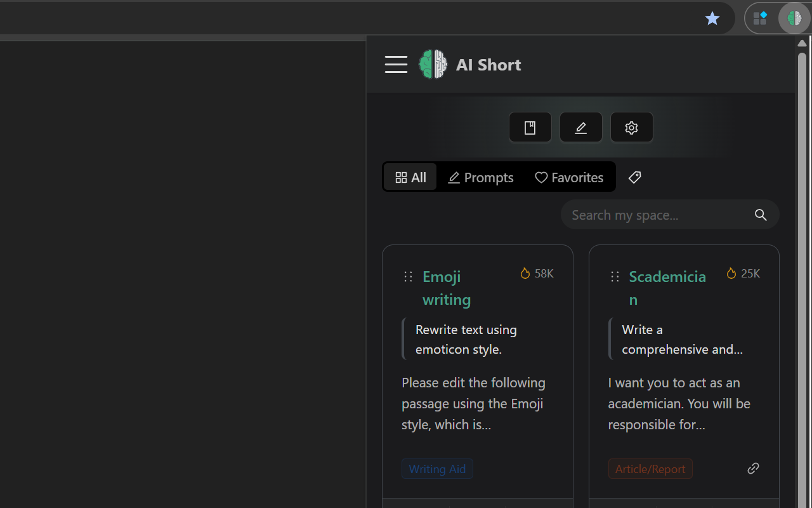Viewport: 812px width, 508px height.
Task: Select the Article/Report tag
Action: pos(650,469)
